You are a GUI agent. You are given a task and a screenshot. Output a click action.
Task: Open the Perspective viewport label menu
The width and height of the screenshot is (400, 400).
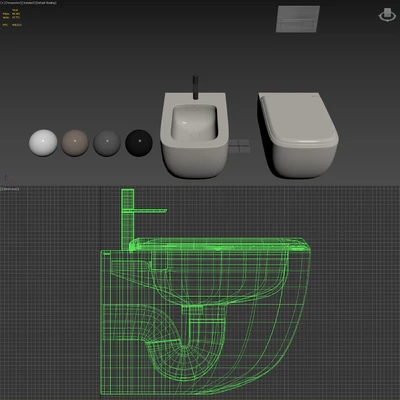point(13,3)
